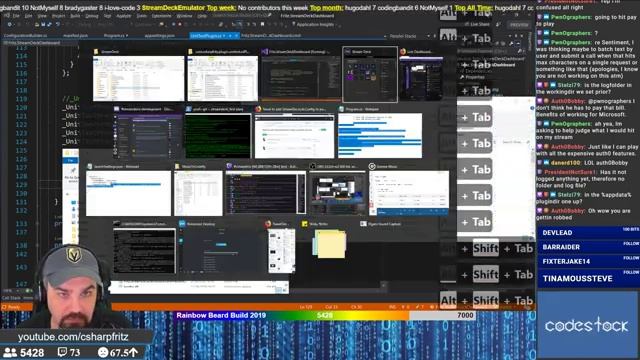Switch to the StreamDeck File Explorer thumbnail

(x=138, y=78)
